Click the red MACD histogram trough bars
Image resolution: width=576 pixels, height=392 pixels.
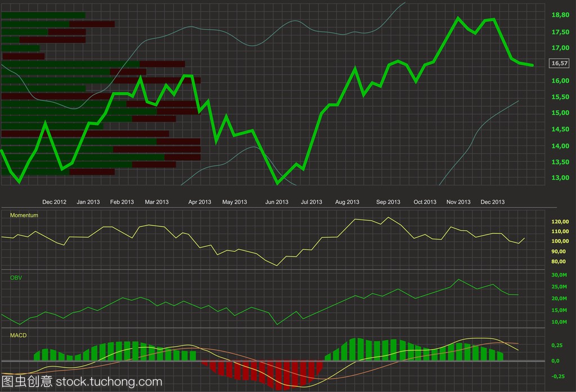pyautogui.click(x=262, y=375)
